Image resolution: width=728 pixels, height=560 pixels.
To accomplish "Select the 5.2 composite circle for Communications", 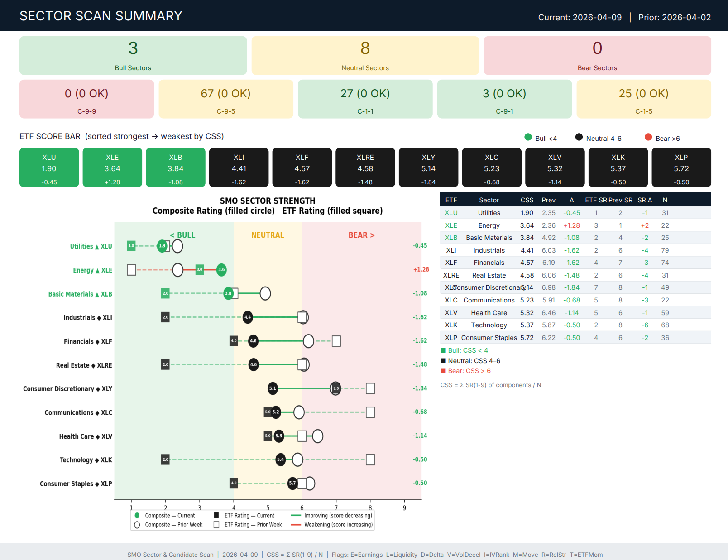I will point(276,412).
